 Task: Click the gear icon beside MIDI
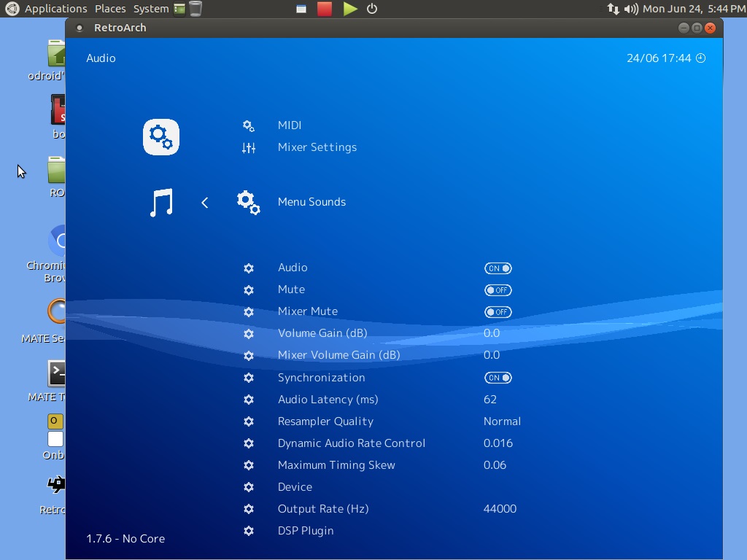point(249,125)
